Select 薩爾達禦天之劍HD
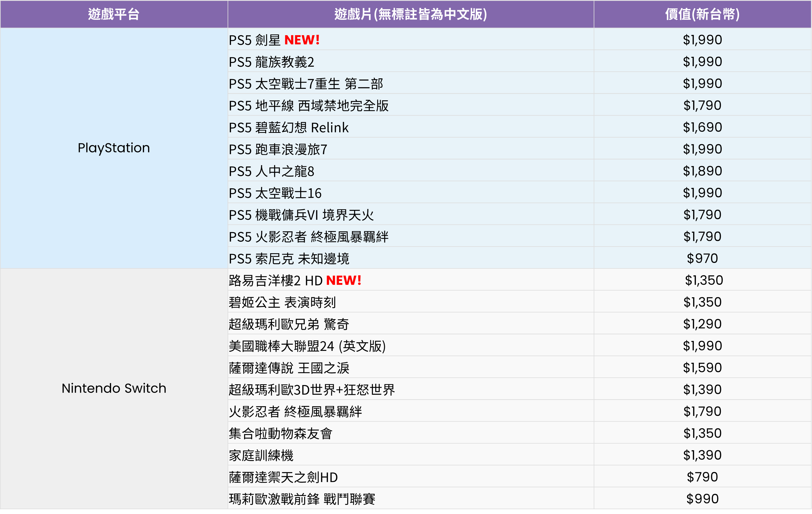The height and width of the screenshot is (514, 812). coord(283,477)
